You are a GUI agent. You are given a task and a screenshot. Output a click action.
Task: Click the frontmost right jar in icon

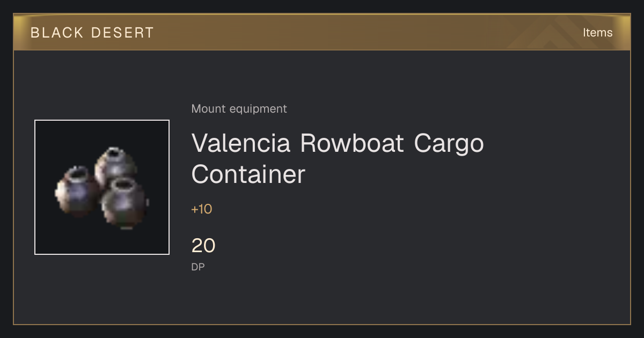pyautogui.click(x=125, y=203)
